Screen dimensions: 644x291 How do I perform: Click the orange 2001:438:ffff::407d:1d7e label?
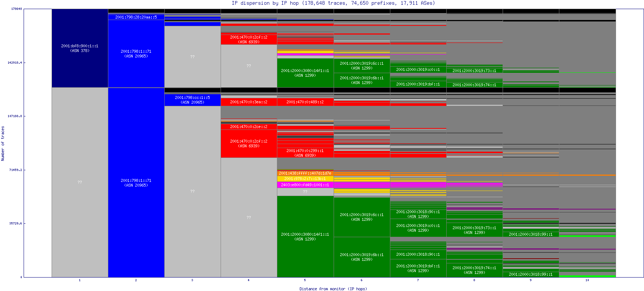pos(305,173)
